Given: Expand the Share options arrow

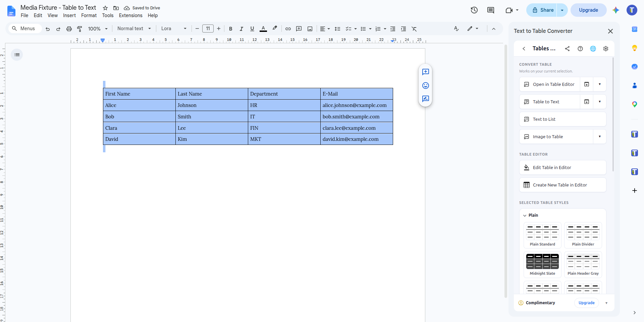Looking at the screenshot, I should point(562,10).
